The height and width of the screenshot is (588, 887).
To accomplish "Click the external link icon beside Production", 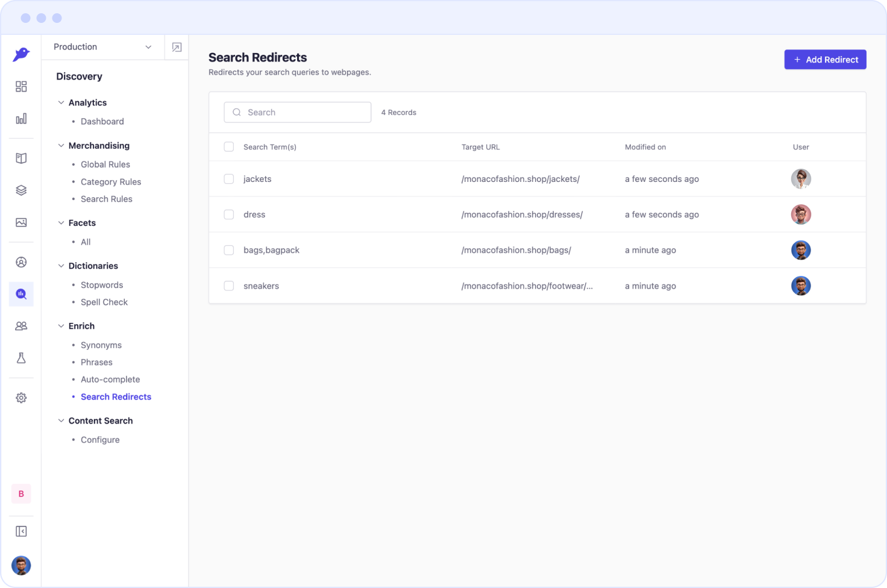I will (177, 47).
